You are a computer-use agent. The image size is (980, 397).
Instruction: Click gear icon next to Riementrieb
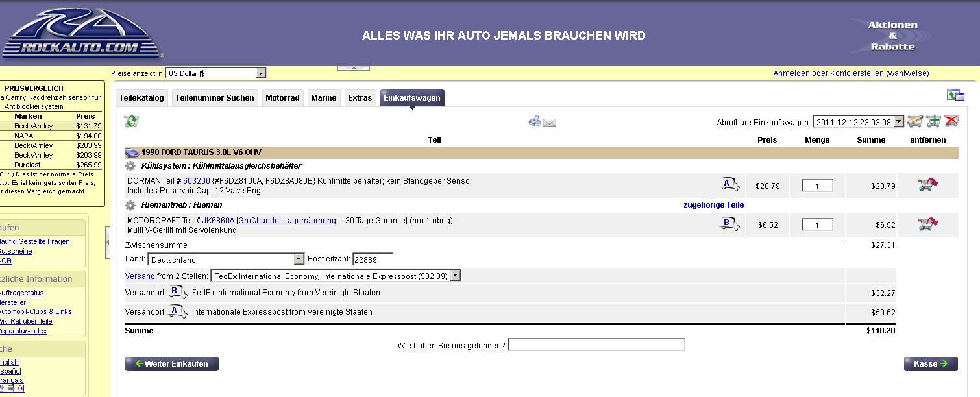(x=130, y=205)
